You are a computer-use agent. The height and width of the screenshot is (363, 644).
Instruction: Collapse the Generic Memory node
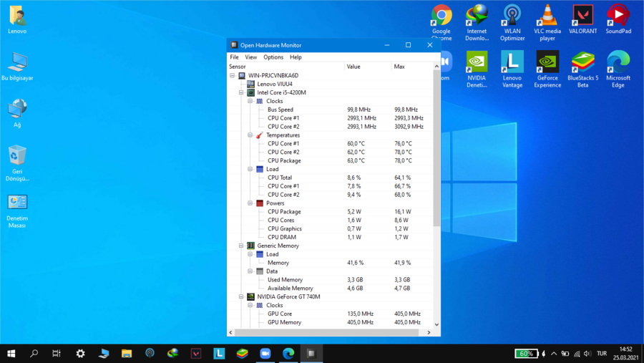241,246
